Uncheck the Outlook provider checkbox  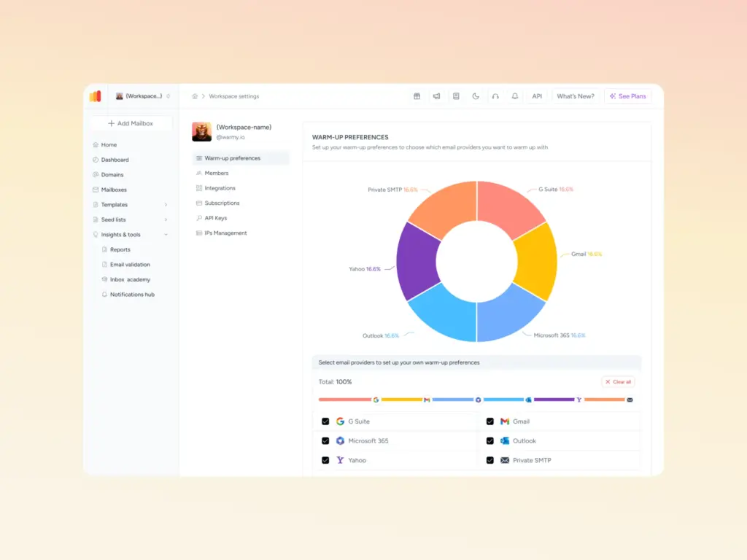[490, 441]
